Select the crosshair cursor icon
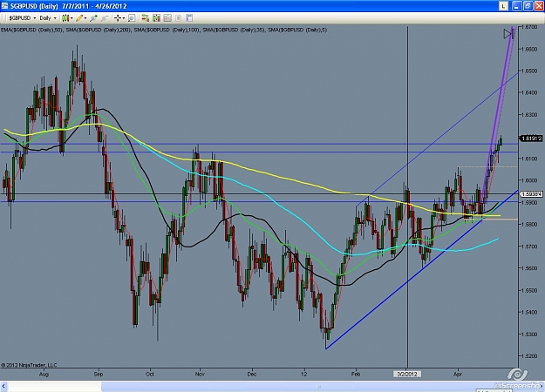Image resolution: width=545 pixels, height=392 pixels. coord(118,18)
